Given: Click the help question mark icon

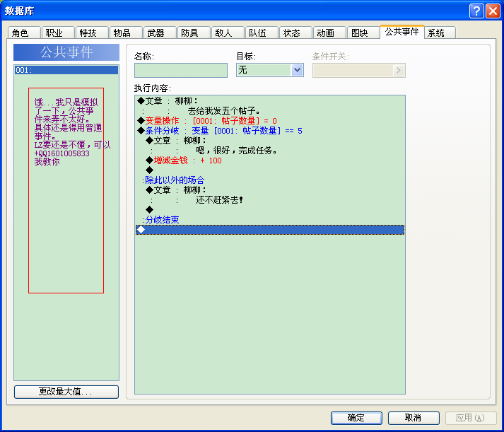Looking at the screenshot, I should tap(476, 11).
